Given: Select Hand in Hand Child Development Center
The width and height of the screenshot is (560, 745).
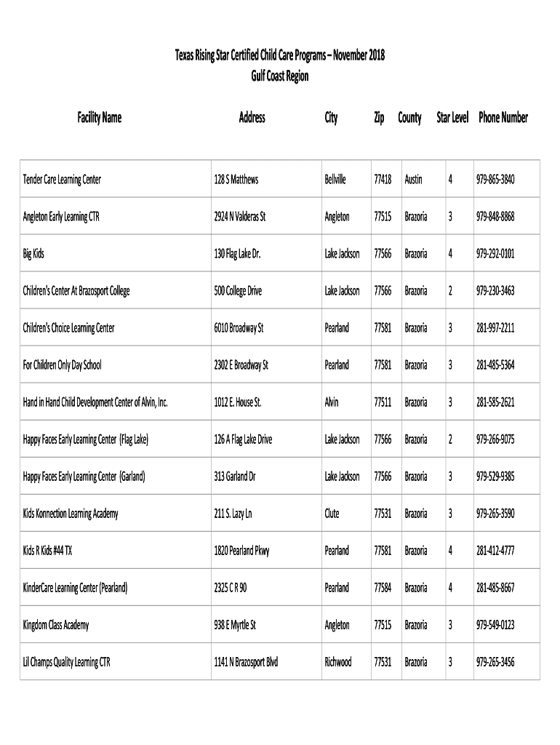Looking at the screenshot, I should click(x=95, y=402).
